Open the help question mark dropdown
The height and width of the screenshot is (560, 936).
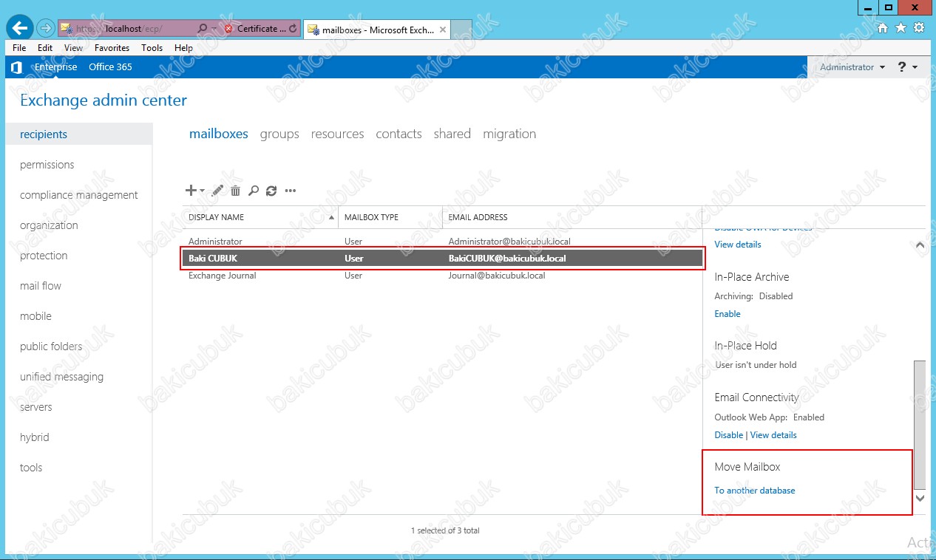point(907,66)
